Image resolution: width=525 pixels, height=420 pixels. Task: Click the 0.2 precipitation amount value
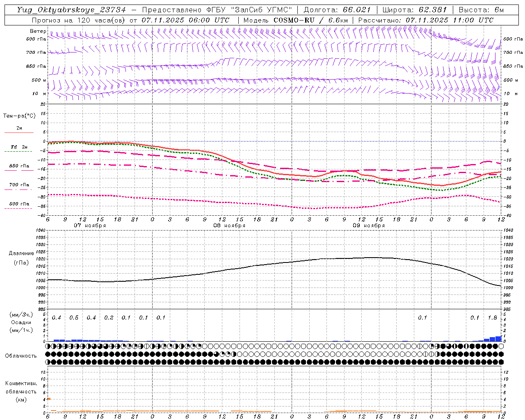[109, 318]
